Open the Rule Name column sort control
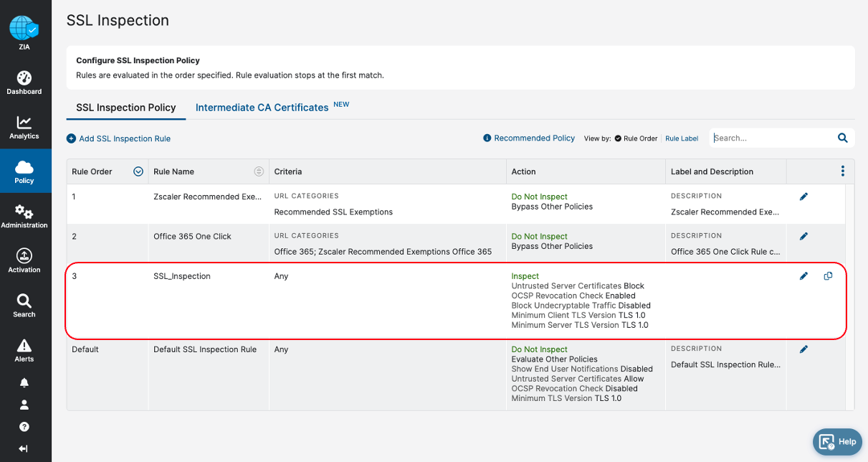Viewport: 868px width, 462px height. [x=258, y=171]
